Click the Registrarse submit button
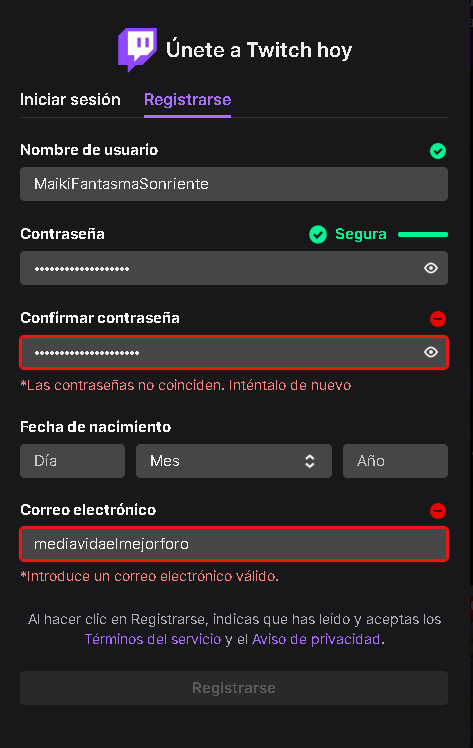The width and height of the screenshot is (473, 748). 234,688
